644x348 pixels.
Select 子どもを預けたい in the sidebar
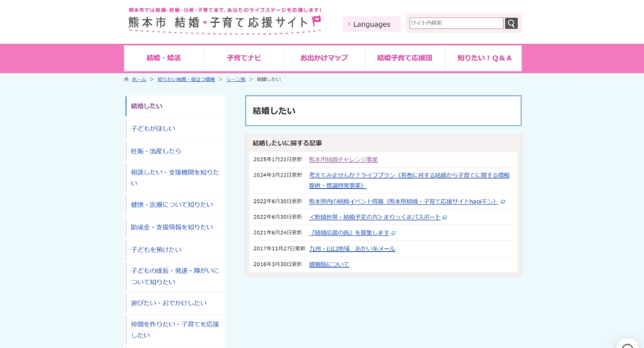coord(175,250)
